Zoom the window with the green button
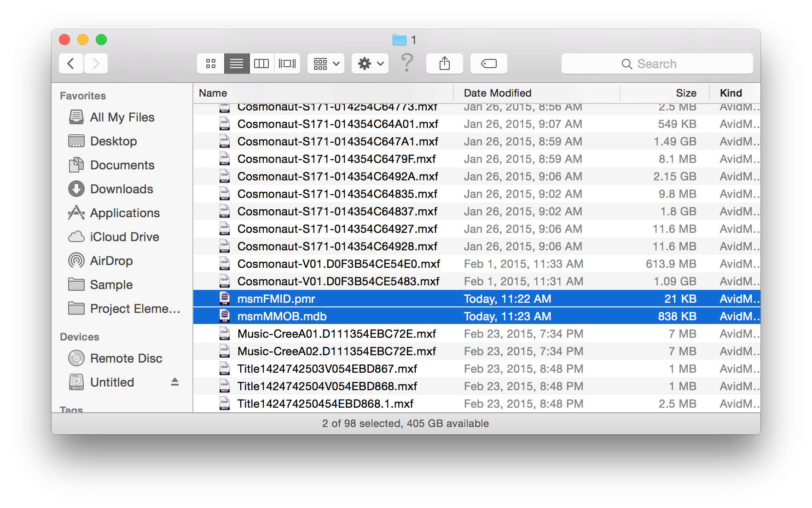This screenshot has height=508, width=812. pyautogui.click(x=101, y=40)
